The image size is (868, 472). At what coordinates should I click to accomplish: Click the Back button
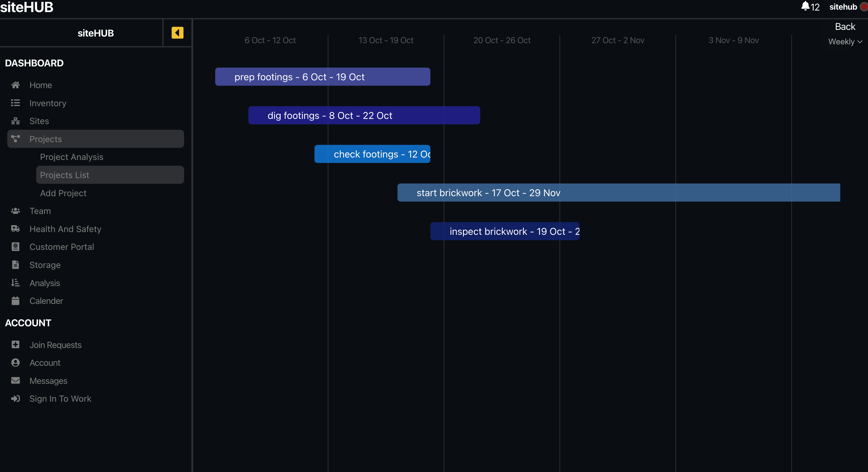click(845, 26)
